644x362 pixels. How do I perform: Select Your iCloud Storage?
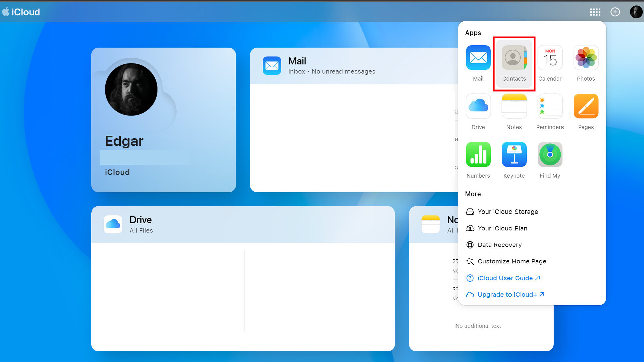(507, 212)
